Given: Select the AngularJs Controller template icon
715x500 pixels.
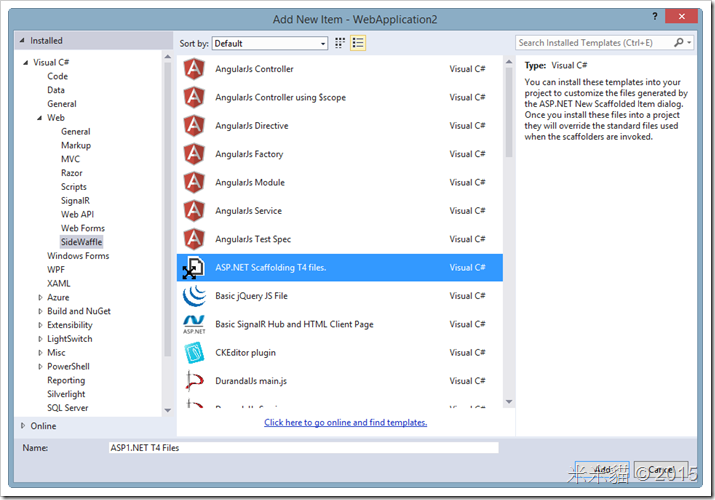Looking at the screenshot, I should coord(194,69).
